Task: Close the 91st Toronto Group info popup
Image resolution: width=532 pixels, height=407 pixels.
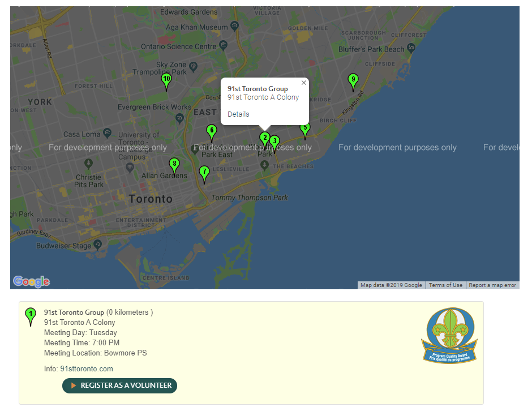Action: [304, 83]
